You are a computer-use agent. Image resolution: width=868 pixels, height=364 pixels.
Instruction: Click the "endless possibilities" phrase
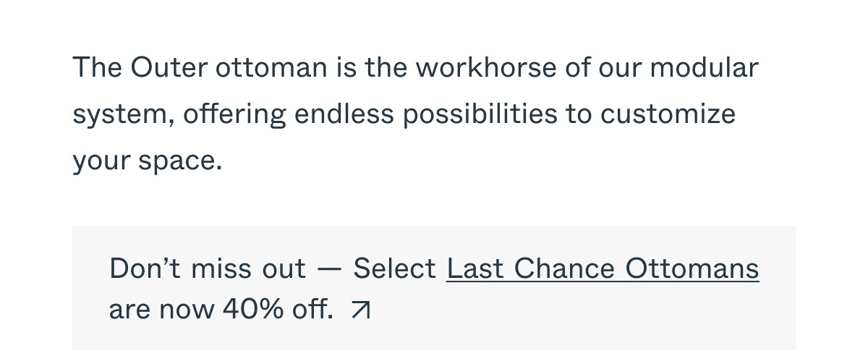coord(426,114)
